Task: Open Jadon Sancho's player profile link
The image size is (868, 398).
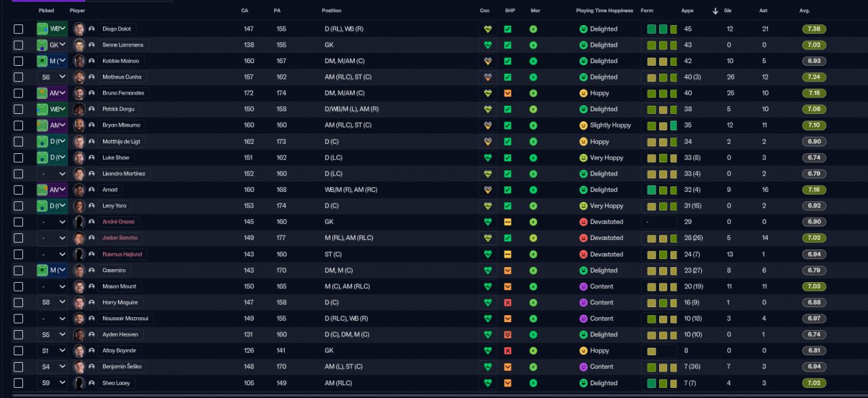Action: point(119,238)
